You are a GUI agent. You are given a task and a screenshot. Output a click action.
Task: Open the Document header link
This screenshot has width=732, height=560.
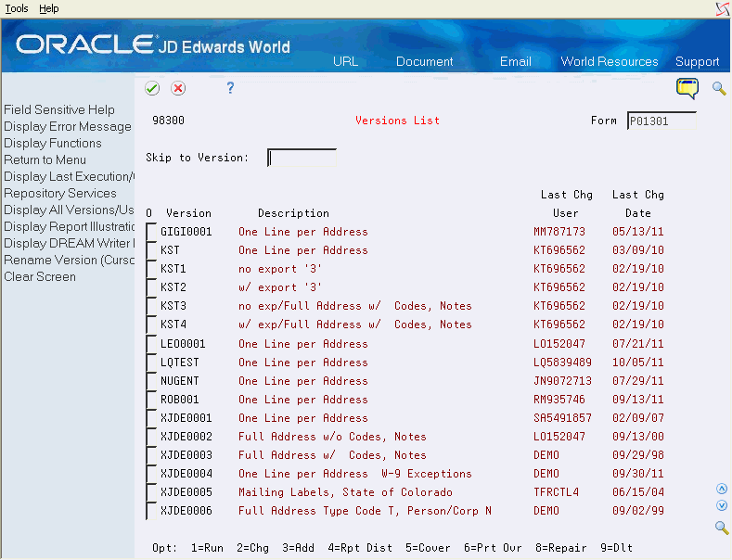point(424,61)
